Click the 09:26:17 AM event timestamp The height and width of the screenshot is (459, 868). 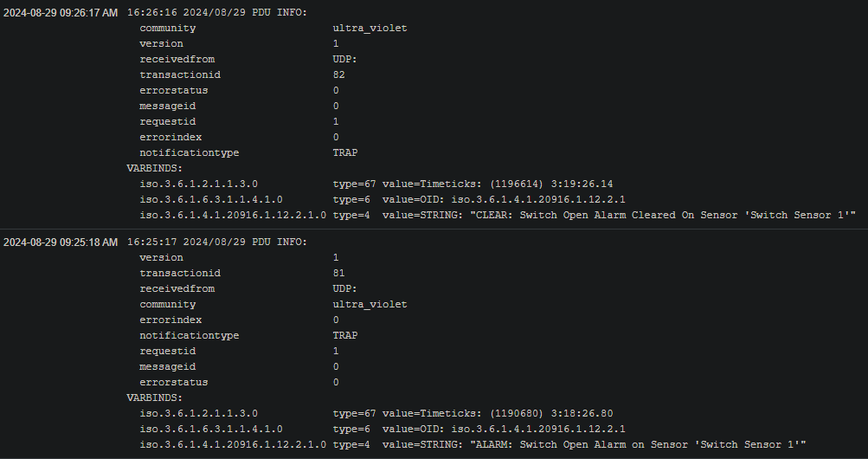pos(61,12)
